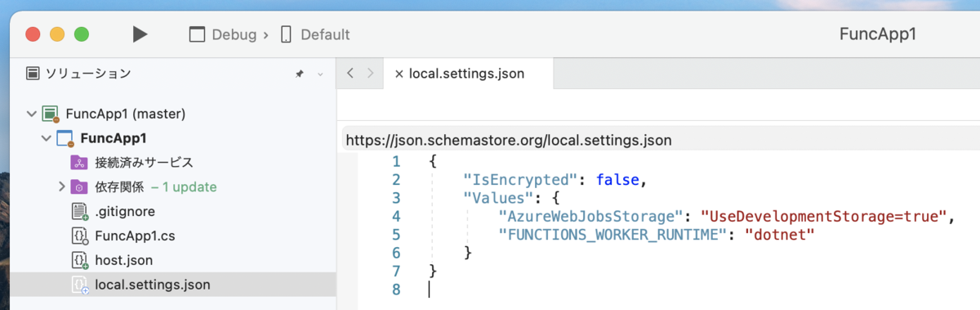This screenshot has height=310, width=980.
Task: Click line number 1 in the gutter
Action: tap(396, 161)
